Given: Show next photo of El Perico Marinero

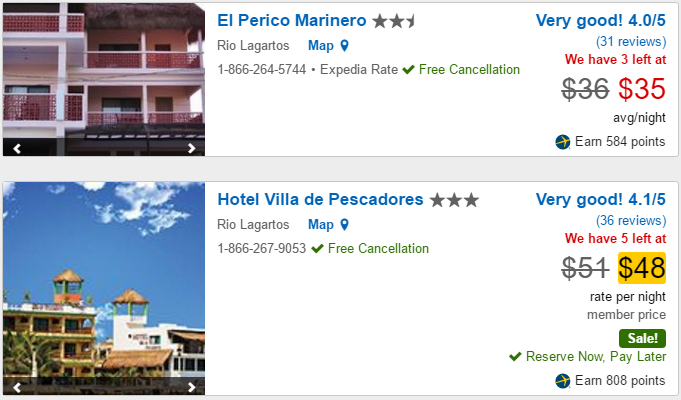Looking at the screenshot, I should [x=192, y=148].
